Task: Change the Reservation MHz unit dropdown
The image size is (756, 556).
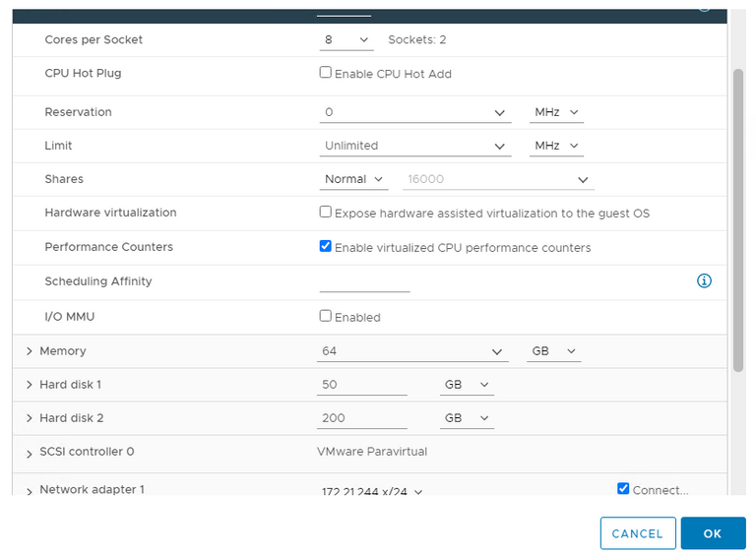Action: (x=556, y=112)
